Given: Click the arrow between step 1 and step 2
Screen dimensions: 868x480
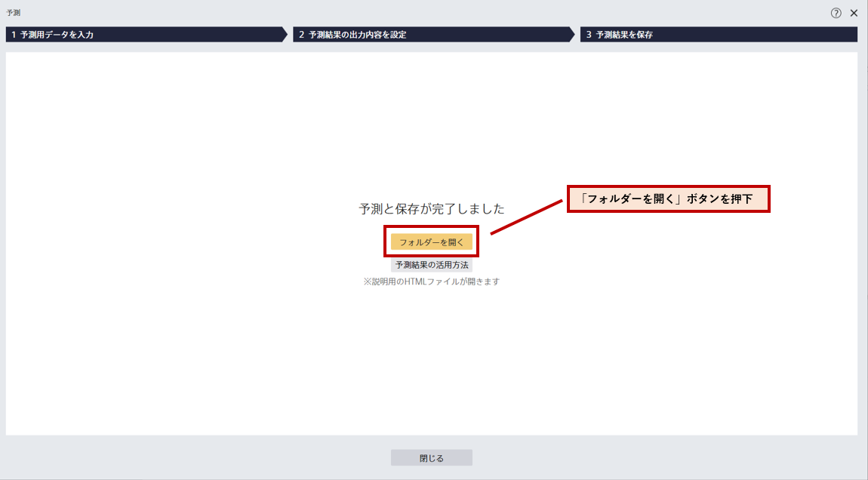Looking at the screenshot, I should click(285, 34).
